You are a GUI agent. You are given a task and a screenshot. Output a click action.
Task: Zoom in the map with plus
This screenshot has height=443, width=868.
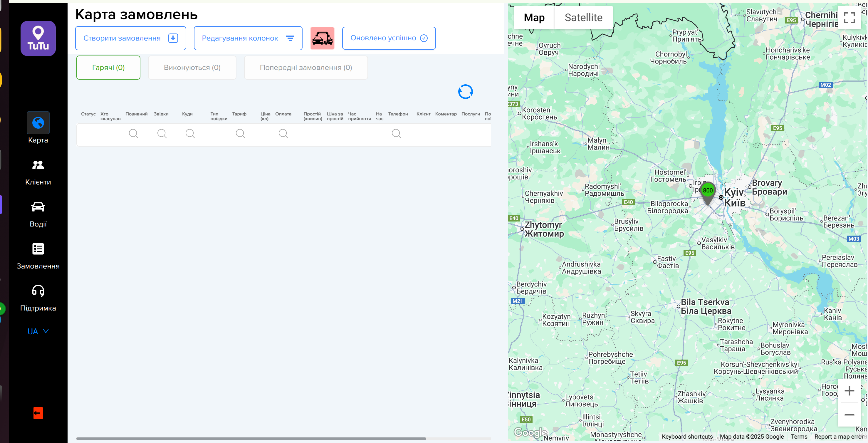coord(849,390)
